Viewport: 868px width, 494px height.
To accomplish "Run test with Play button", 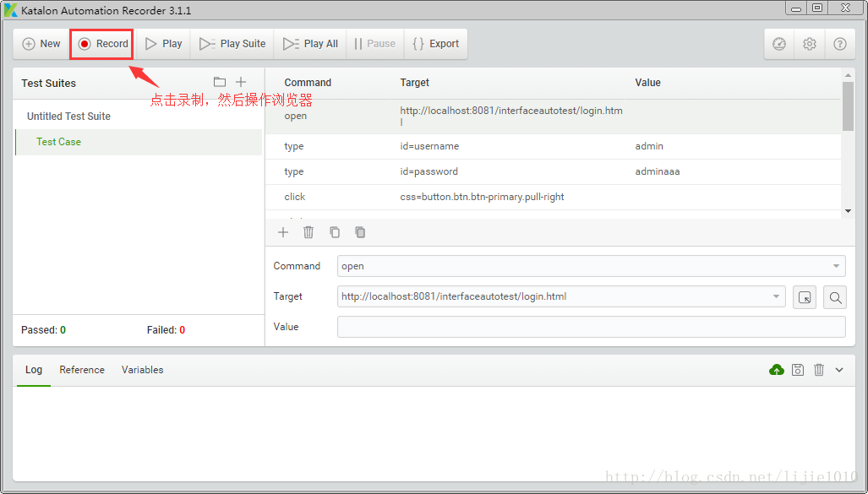I will point(163,44).
